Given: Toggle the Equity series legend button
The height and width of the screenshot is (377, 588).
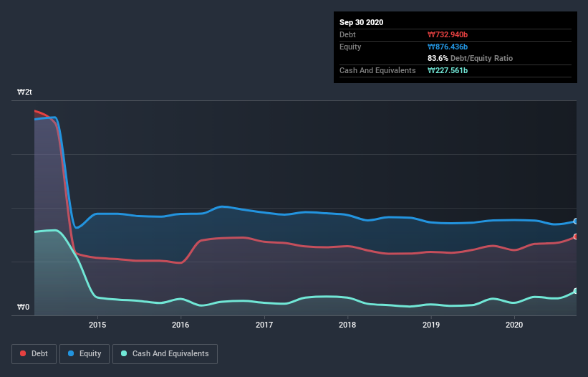Looking at the screenshot, I should (85, 354).
